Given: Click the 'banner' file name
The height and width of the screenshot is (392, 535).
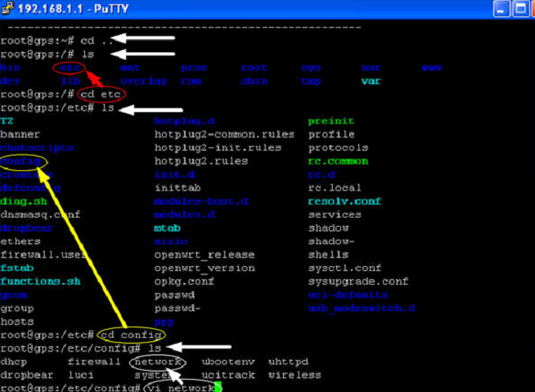Looking at the screenshot, I should (20, 134).
